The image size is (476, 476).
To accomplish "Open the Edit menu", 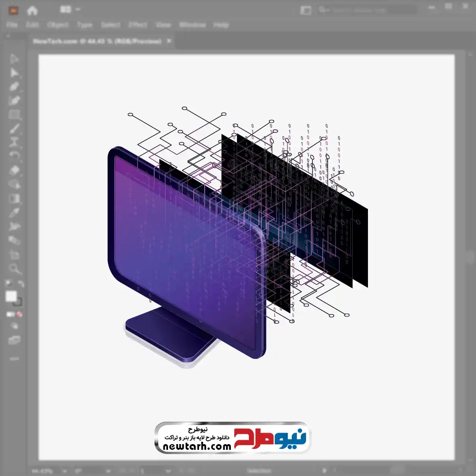I will point(32,25).
